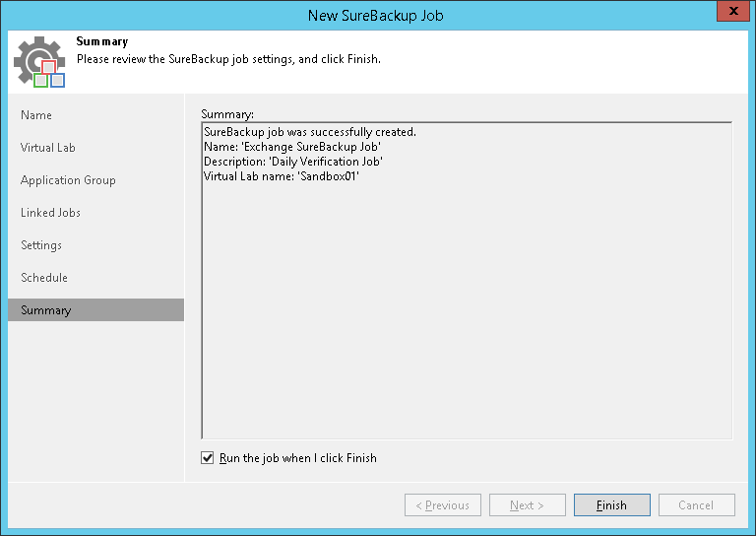Select the Description 'Daily Verification Job' line
The width and height of the screenshot is (756, 536).
pyautogui.click(x=293, y=162)
